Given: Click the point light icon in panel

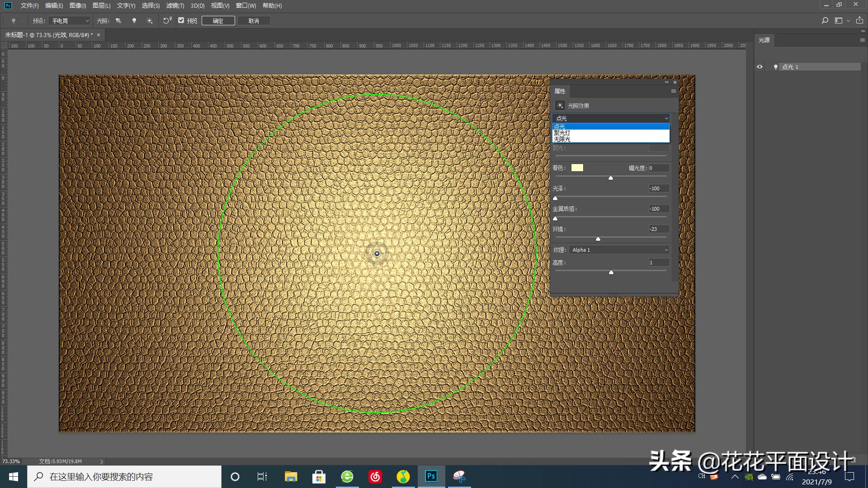Looking at the screenshot, I should (x=775, y=67).
